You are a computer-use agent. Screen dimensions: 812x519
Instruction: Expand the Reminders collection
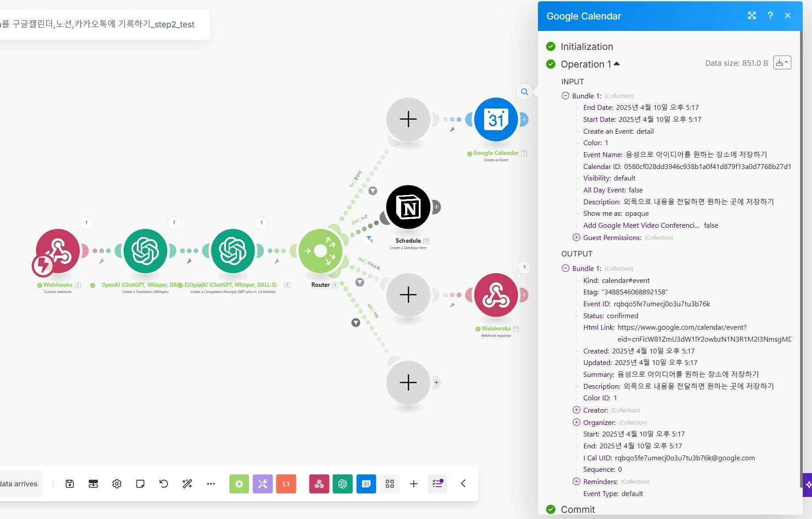[576, 481]
